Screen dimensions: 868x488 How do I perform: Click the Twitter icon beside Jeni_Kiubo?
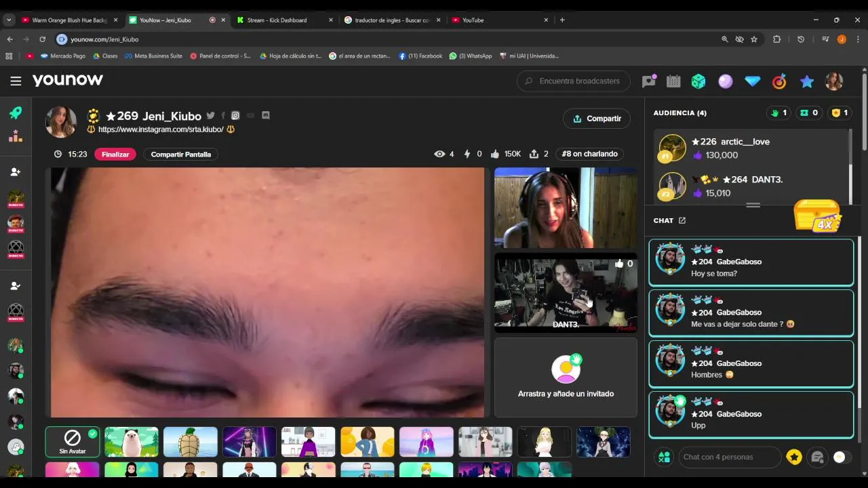click(210, 116)
